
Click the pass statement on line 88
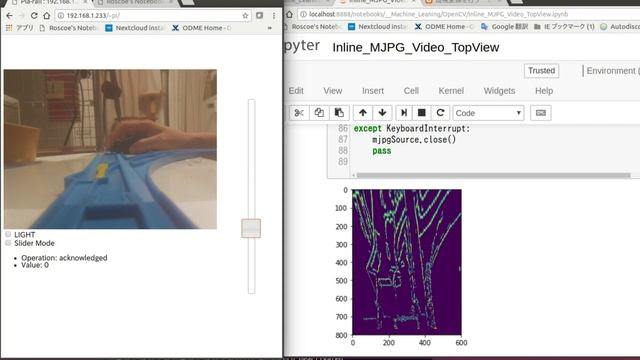(382, 151)
